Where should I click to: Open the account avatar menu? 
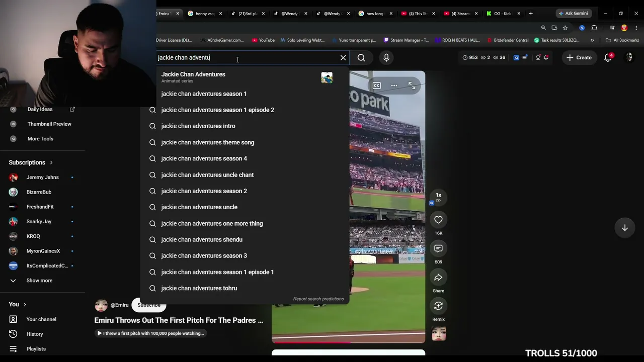pyautogui.click(x=629, y=57)
